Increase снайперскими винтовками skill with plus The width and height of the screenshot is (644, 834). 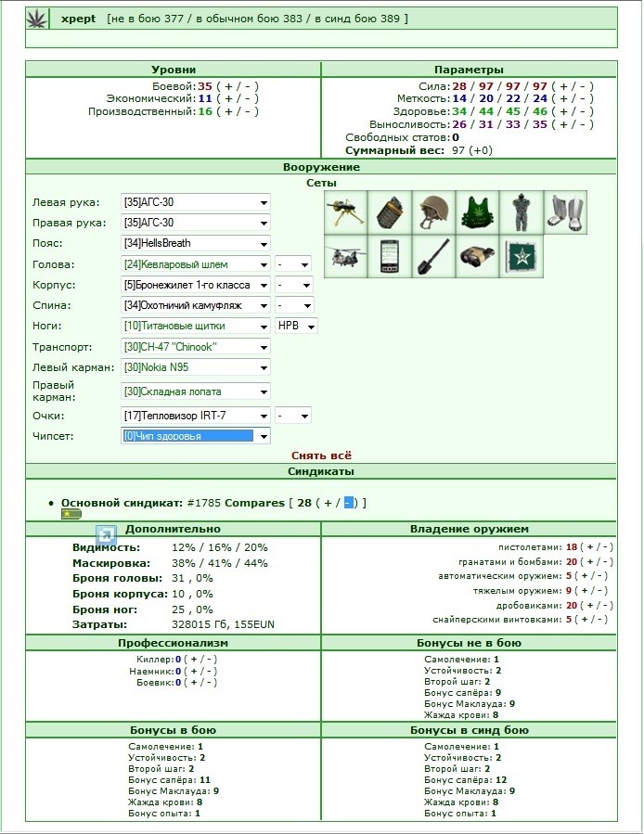[x=584, y=619]
